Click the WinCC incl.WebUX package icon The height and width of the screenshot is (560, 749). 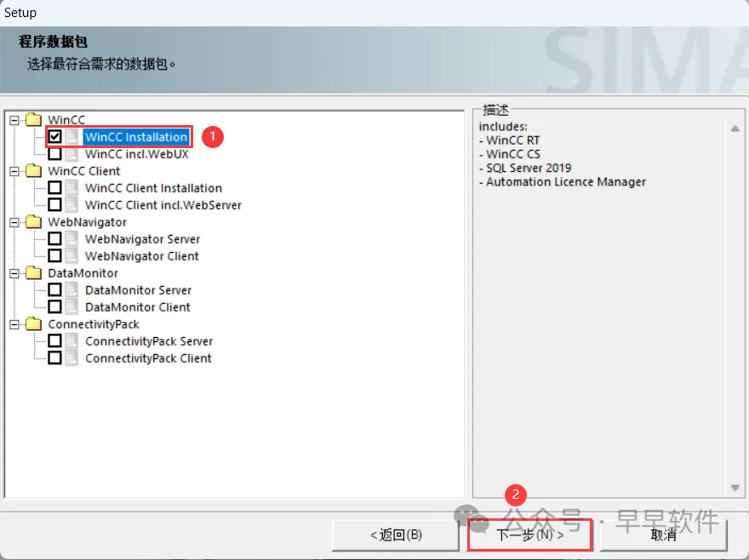coord(71,154)
